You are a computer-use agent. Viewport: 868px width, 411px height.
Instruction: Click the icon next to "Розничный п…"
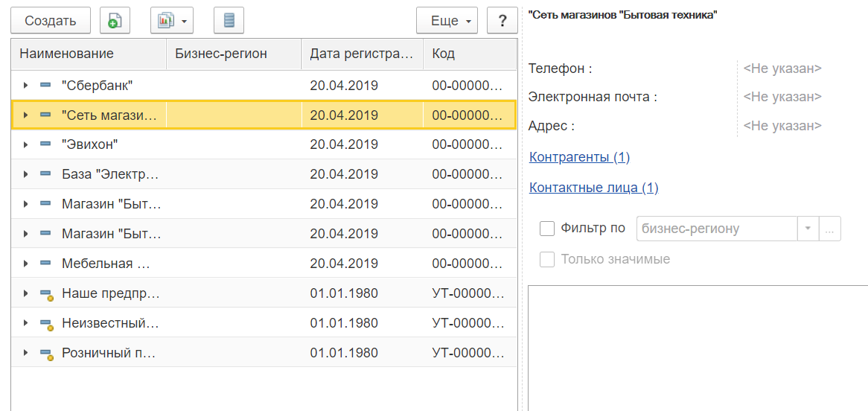coord(46,354)
